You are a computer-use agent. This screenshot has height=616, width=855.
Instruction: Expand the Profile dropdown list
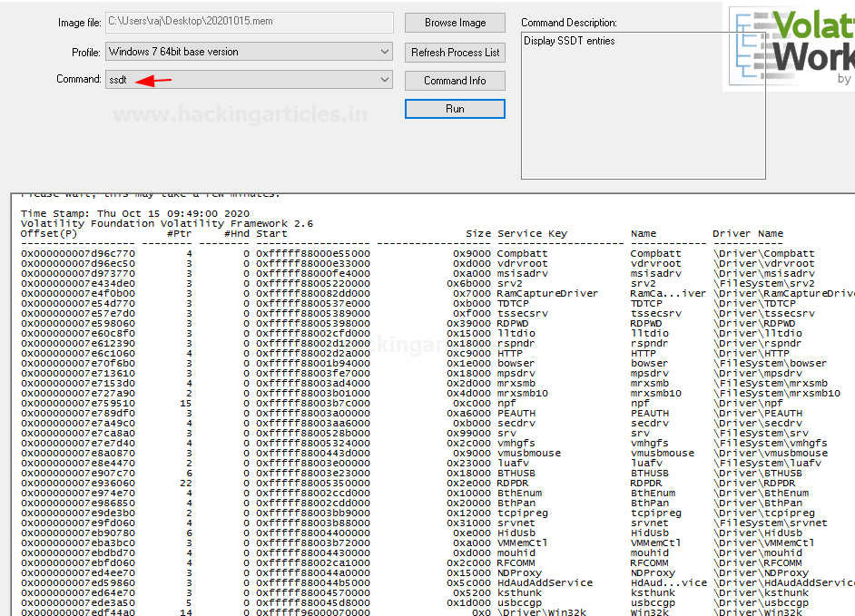(385, 52)
